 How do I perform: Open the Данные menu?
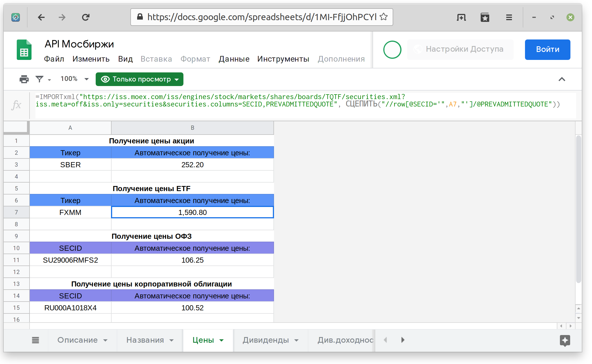[234, 59]
